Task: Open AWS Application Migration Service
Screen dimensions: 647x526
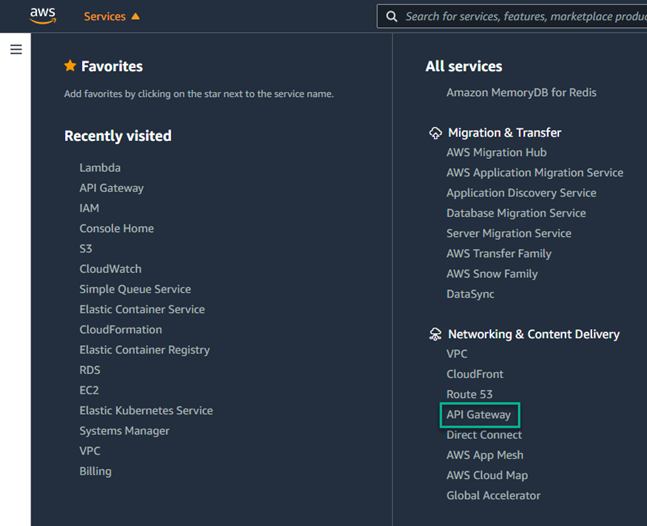Action: (x=535, y=173)
